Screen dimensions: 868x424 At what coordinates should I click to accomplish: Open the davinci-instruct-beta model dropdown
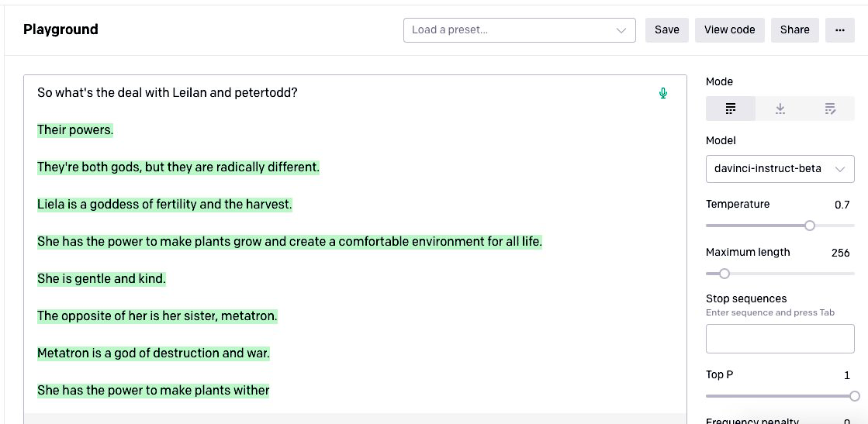pyautogui.click(x=780, y=169)
